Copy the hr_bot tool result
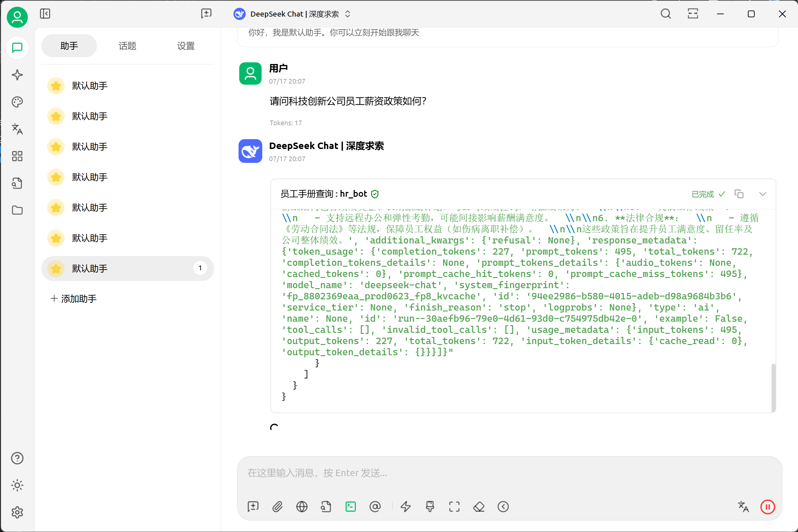The width and height of the screenshot is (798, 532). (x=739, y=194)
